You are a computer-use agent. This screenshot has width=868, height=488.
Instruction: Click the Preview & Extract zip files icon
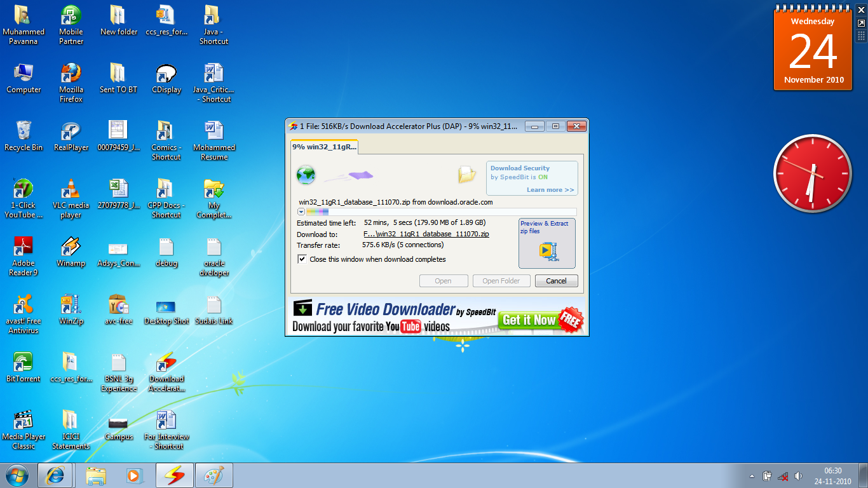[547, 250]
